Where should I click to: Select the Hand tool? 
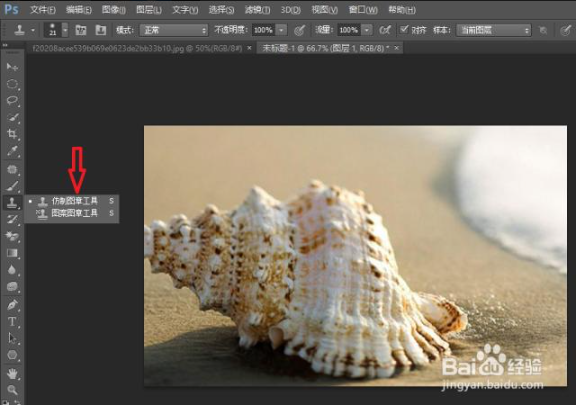pos(12,374)
